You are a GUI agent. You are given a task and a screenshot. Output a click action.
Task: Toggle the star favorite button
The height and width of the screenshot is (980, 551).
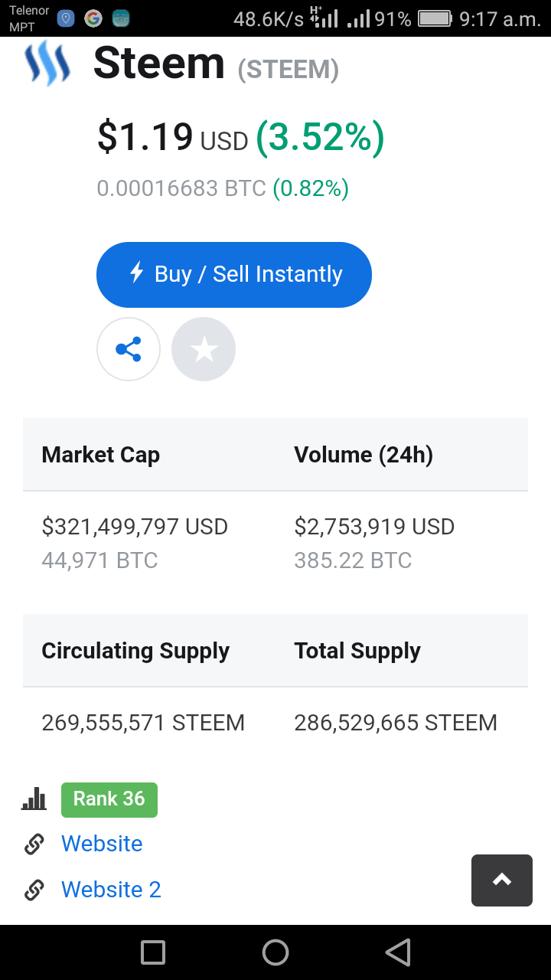coord(204,350)
